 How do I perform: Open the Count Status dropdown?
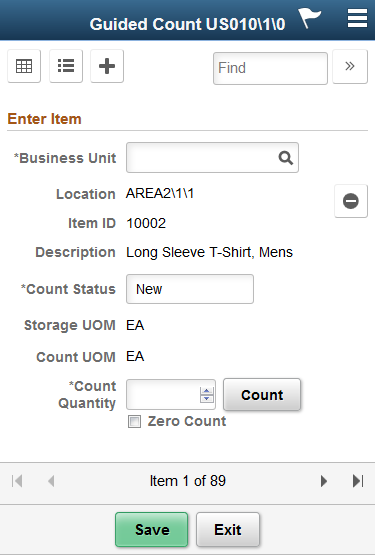[x=190, y=289]
